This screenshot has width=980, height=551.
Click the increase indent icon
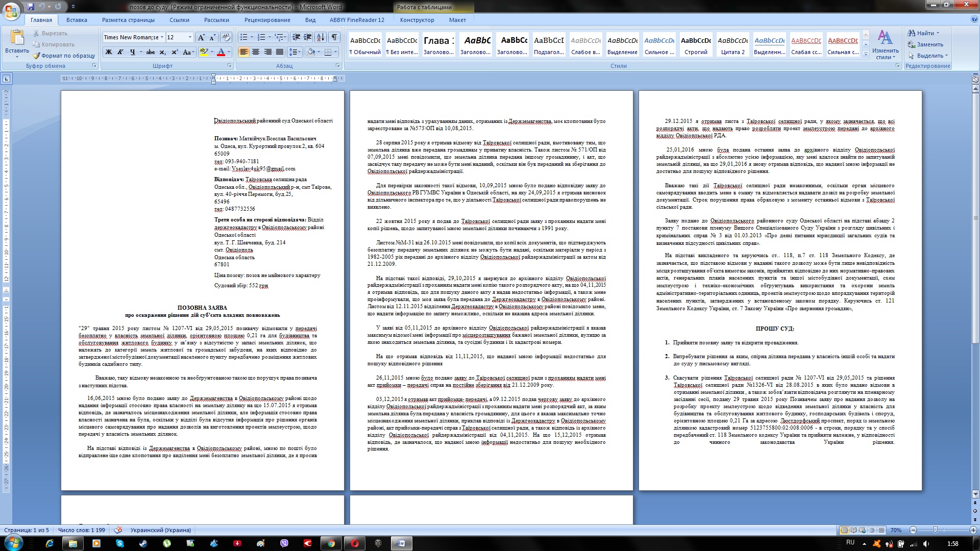308,37
